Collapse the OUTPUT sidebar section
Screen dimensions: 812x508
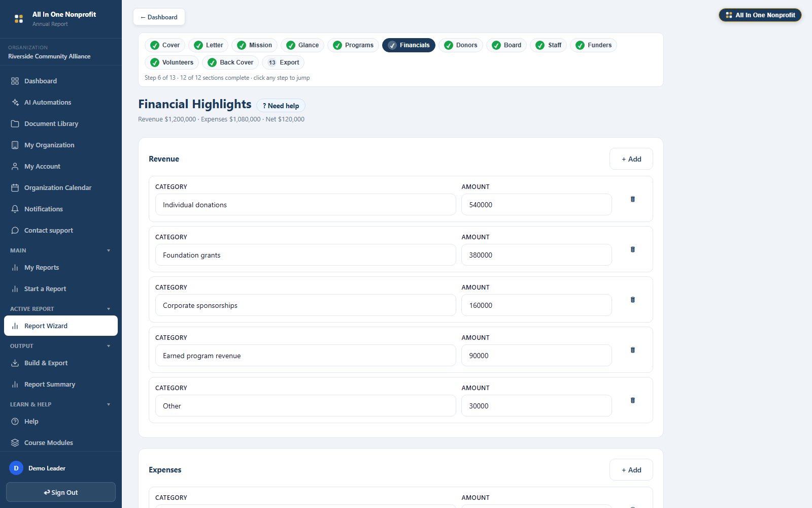[x=109, y=346]
